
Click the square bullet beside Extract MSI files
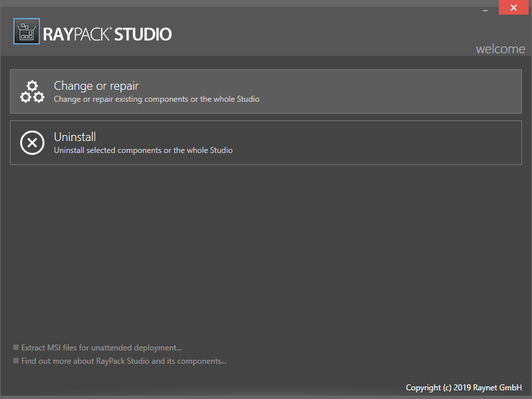coord(16,348)
